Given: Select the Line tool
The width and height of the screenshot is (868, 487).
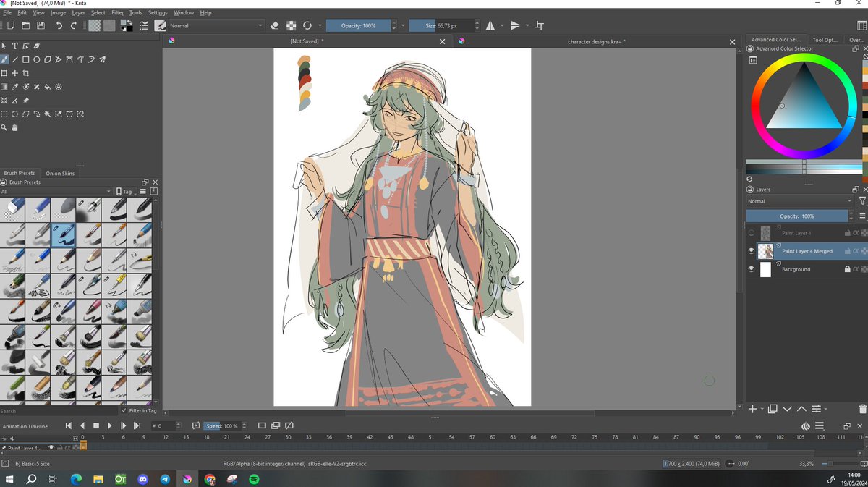Looking at the screenshot, I should click(14, 59).
